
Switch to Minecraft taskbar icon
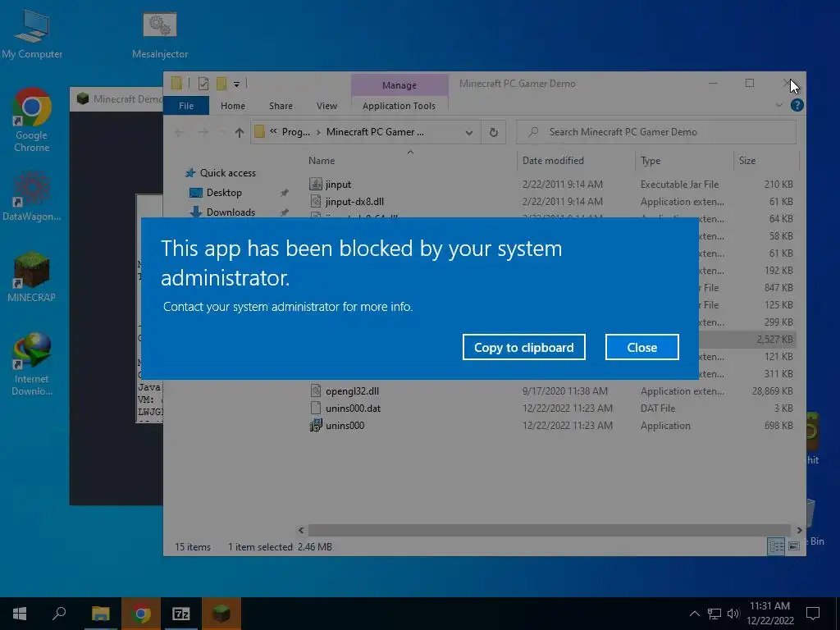coord(221,614)
